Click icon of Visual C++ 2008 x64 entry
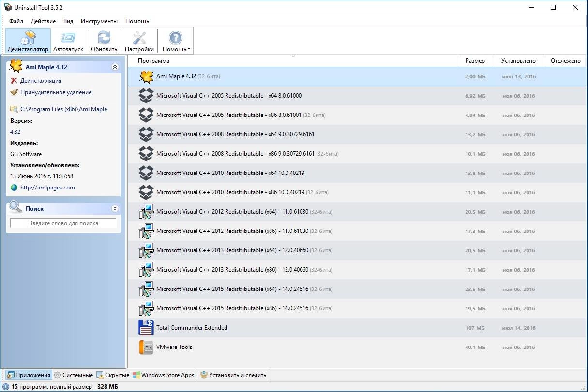 (146, 134)
